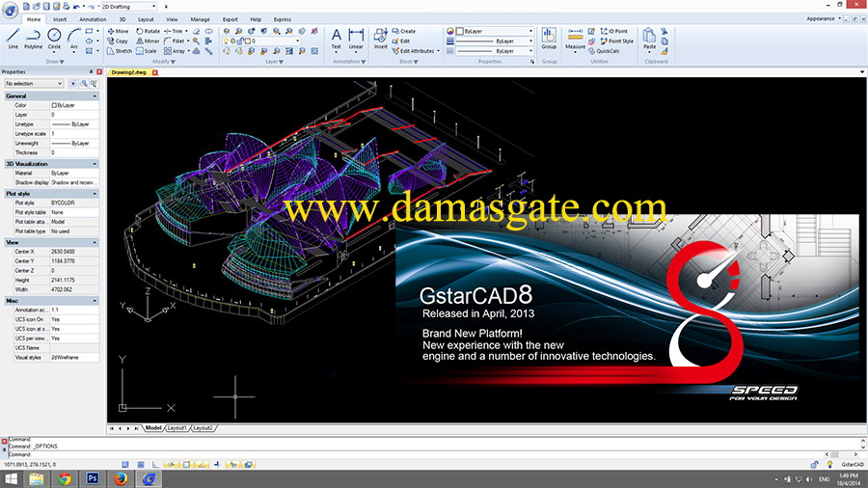Toggle object snap tracking in status bar
Image resolution: width=868 pixels, height=488 pixels.
click(202, 465)
